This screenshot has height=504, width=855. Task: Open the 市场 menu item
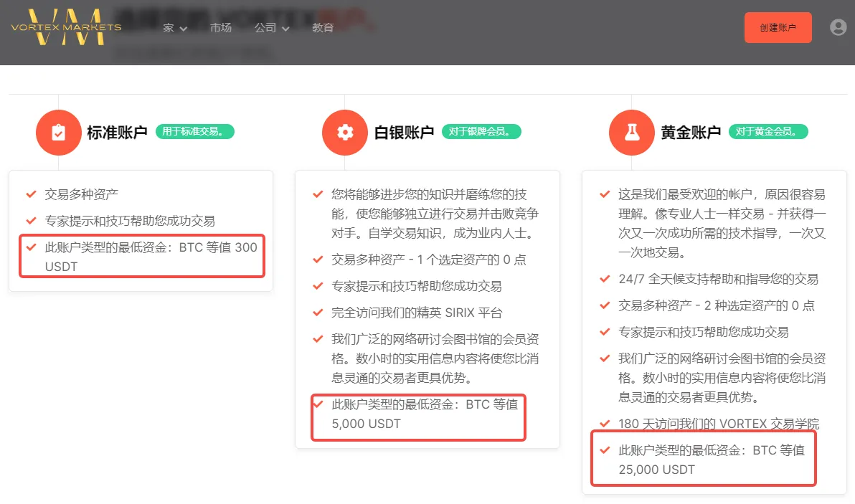tap(221, 28)
